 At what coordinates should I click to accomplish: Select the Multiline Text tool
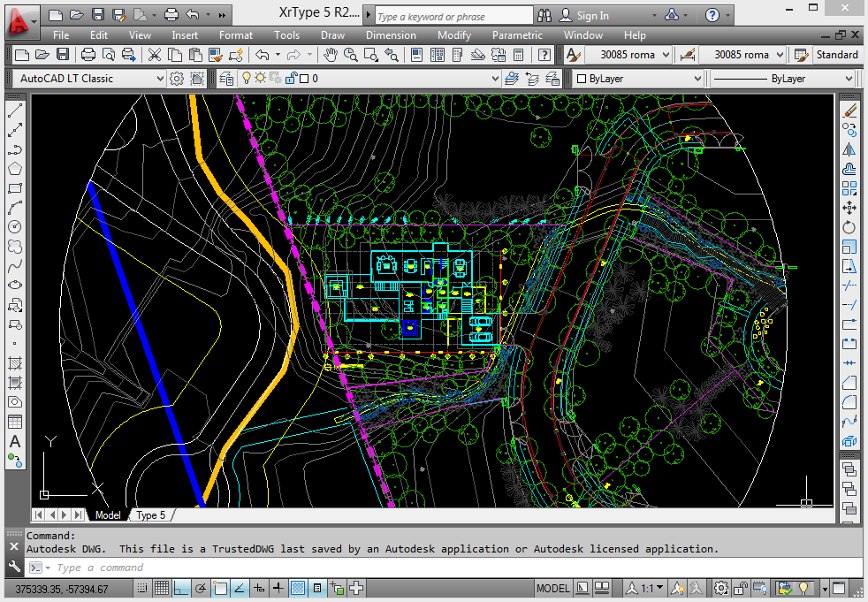pos(15,441)
